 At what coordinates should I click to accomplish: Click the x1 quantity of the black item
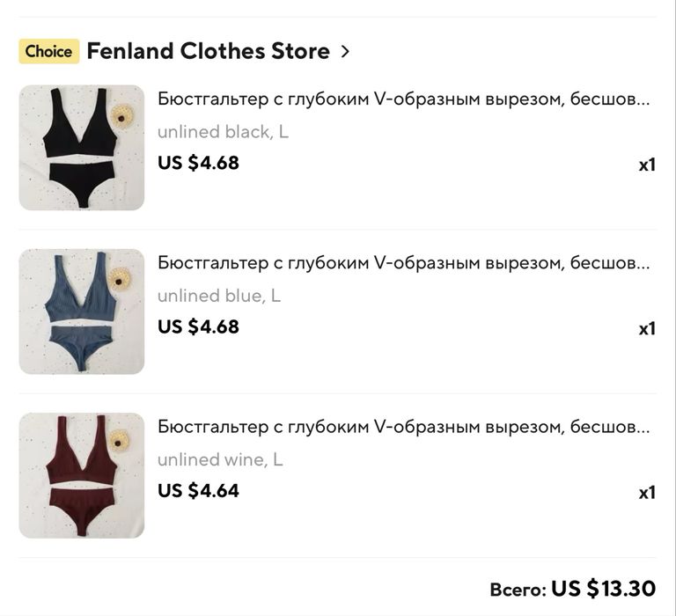(x=647, y=165)
